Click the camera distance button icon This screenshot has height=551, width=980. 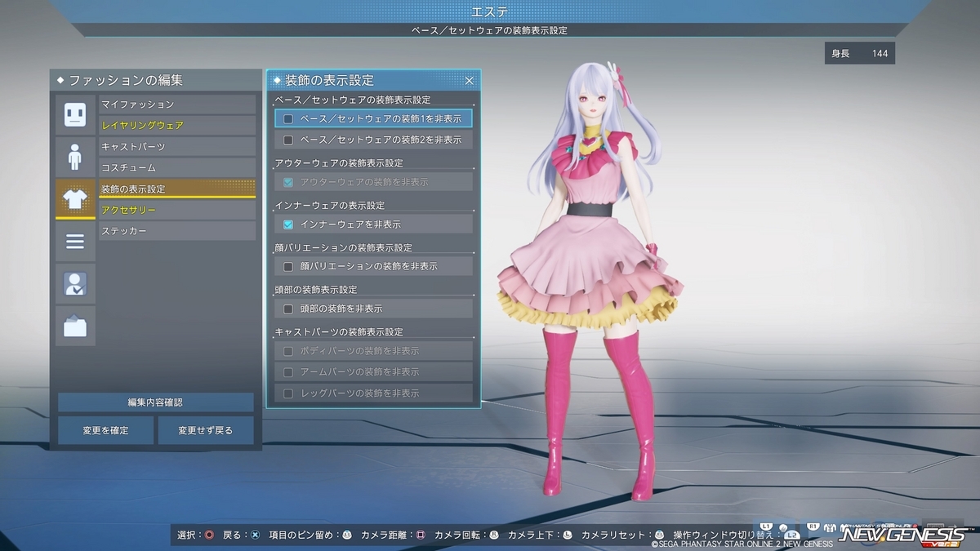[x=421, y=535]
